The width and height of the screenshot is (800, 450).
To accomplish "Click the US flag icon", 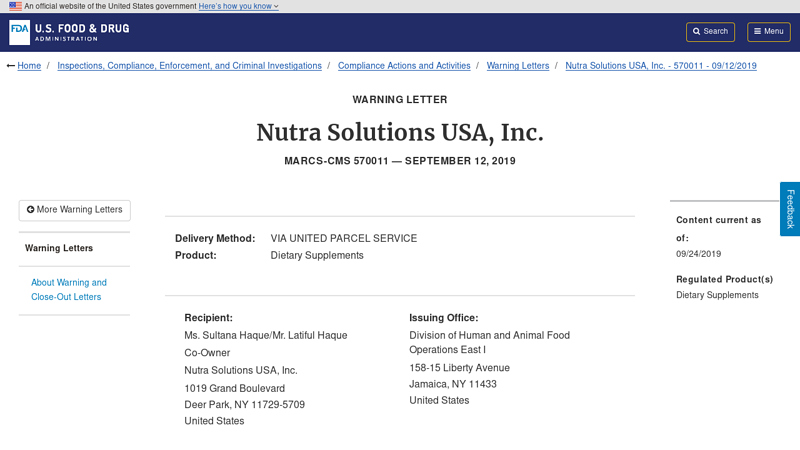I will pos(15,6).
